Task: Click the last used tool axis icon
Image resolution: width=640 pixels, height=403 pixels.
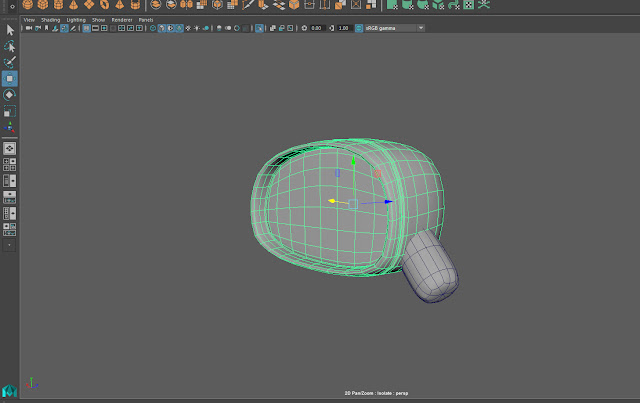Action: [x=10, y=127]
